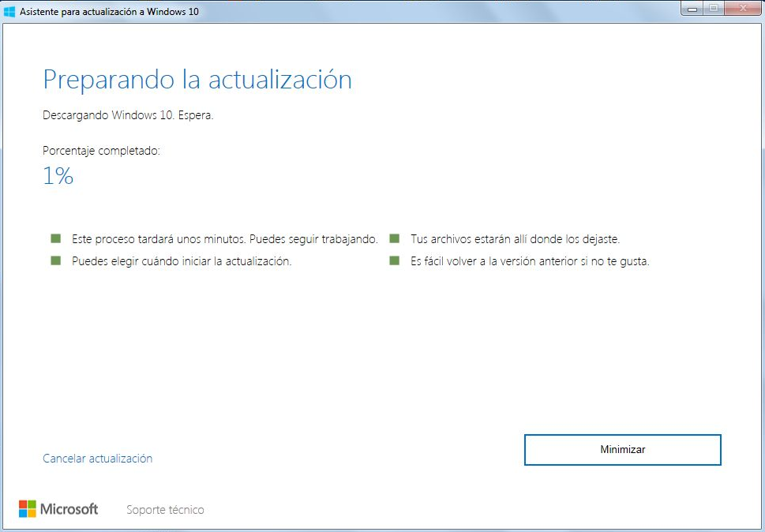The height and width of the screenshot is (532, 765).
Task: Click green bullet beside Es fácil volver
Action: coord(395,260)
